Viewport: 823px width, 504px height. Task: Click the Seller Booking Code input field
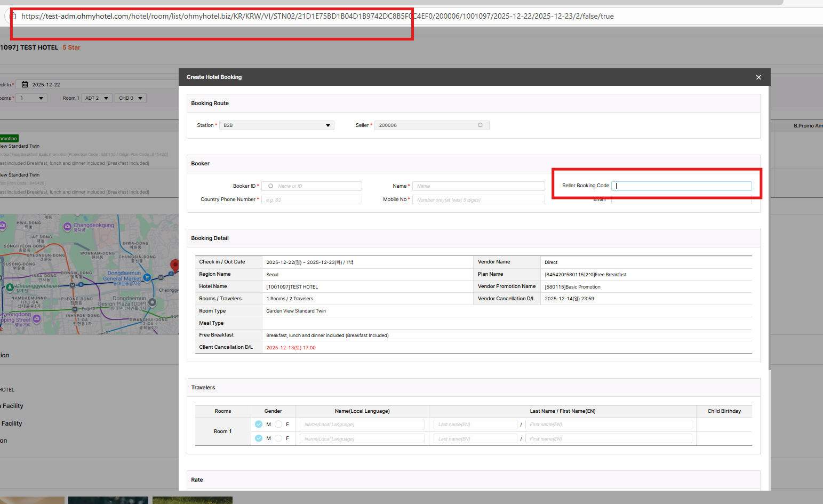coord(681,186)
